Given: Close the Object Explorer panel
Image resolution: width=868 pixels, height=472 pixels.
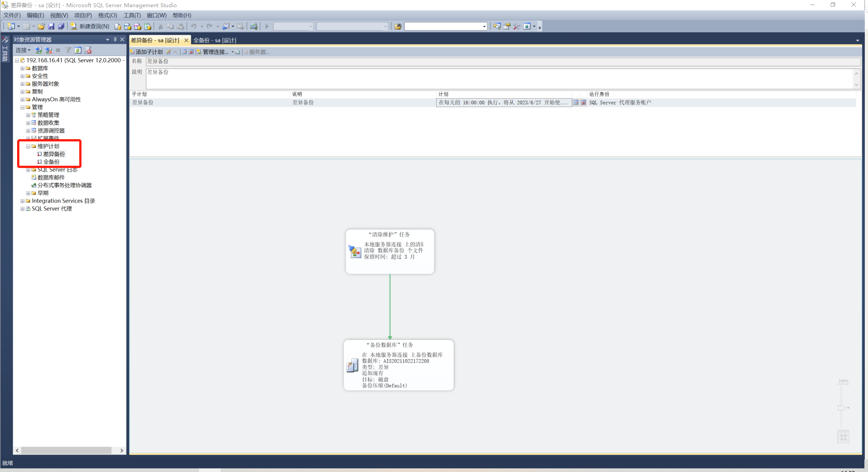Looking at the screenshot, I should [122, 40].
